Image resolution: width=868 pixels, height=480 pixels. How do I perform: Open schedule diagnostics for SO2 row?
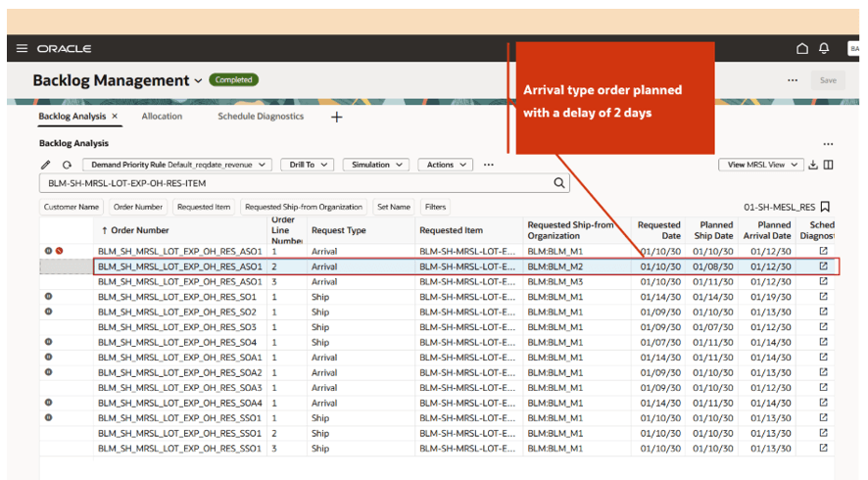point(824,312)
